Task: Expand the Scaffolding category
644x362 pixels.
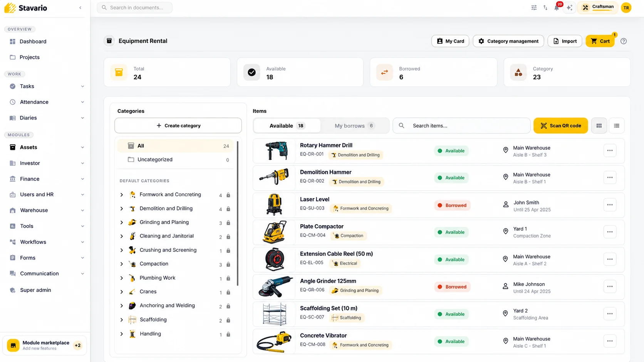Action: click(122, 320)
